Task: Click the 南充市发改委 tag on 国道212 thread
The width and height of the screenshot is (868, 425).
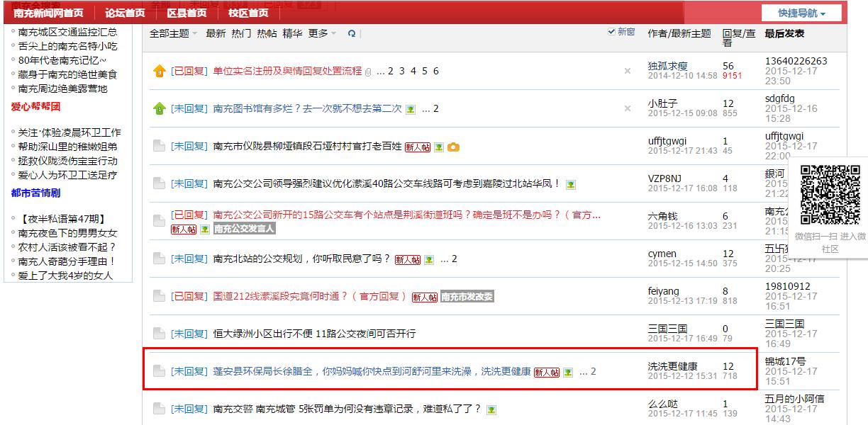Action: click(x=467, y=297)
